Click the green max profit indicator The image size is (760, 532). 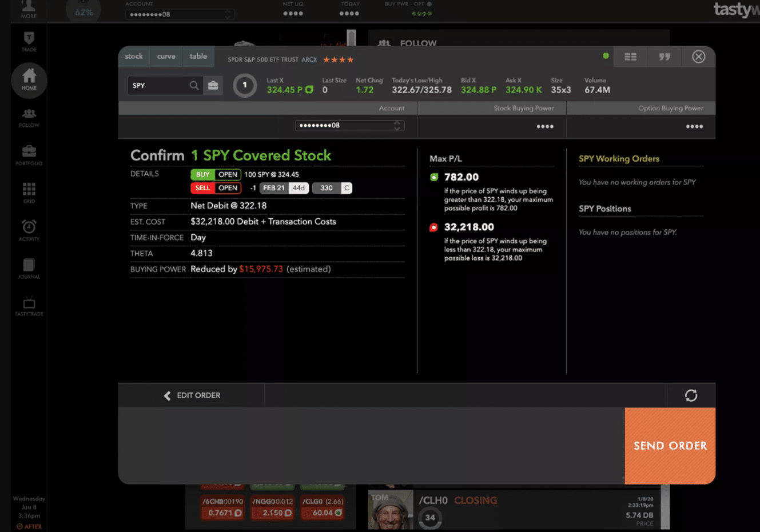[x=434, y=177]
